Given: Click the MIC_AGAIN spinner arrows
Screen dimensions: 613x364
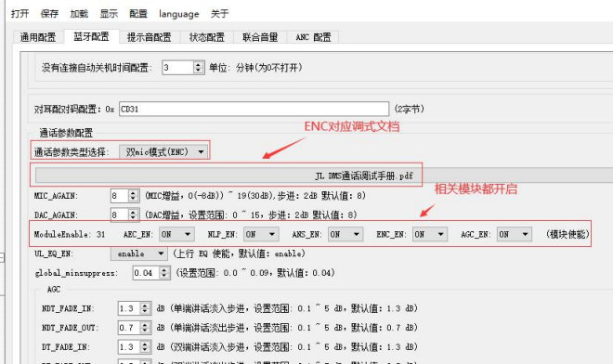Looking at the screenshot, I should pos(134,196).
